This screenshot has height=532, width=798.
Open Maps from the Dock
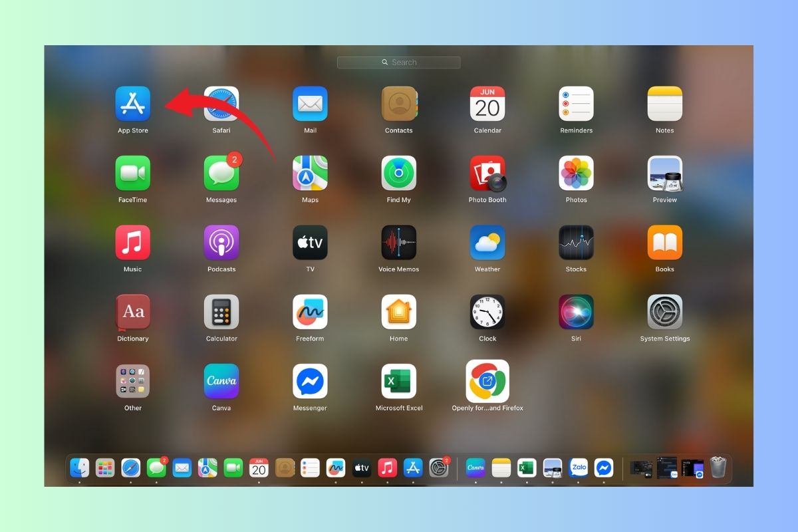pyautogui.click(x=207, y=467)
